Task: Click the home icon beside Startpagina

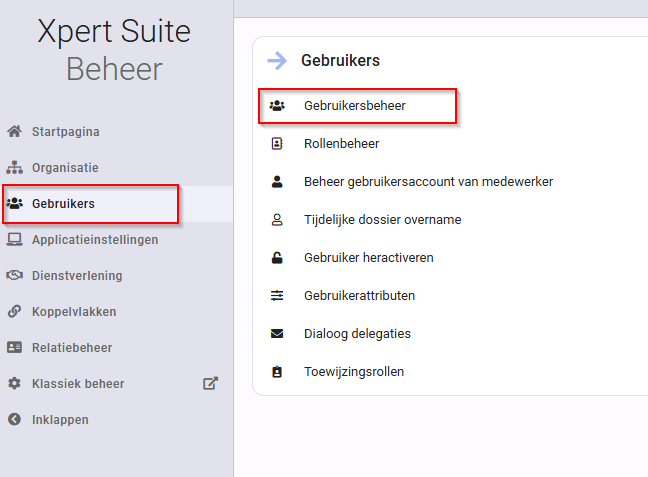Action: pyautogui.click(x=14, y=131)
